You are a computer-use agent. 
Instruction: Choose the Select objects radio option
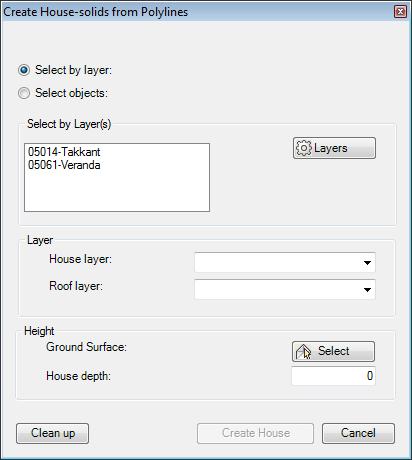coord(24,93)
